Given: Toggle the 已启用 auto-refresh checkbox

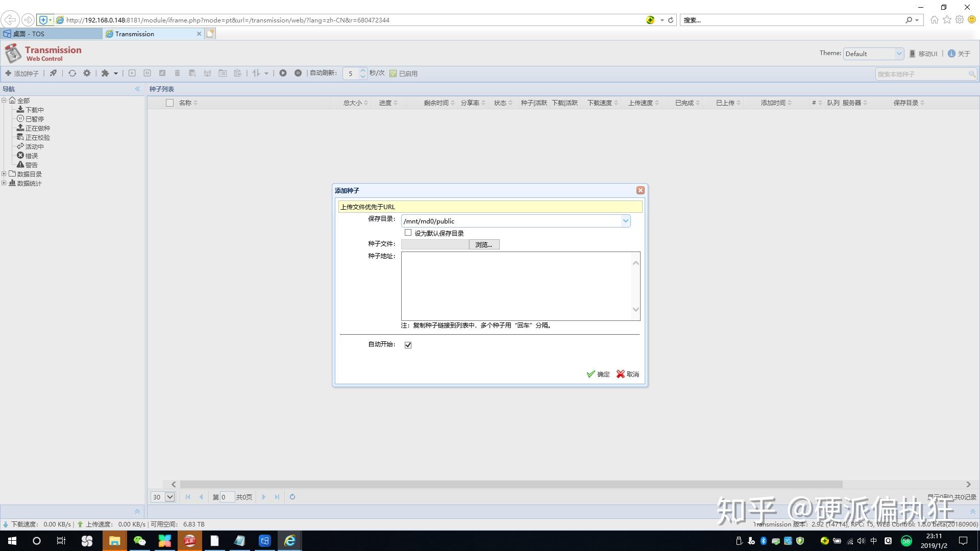Looking at the screenshot, I should click(393, 73).
